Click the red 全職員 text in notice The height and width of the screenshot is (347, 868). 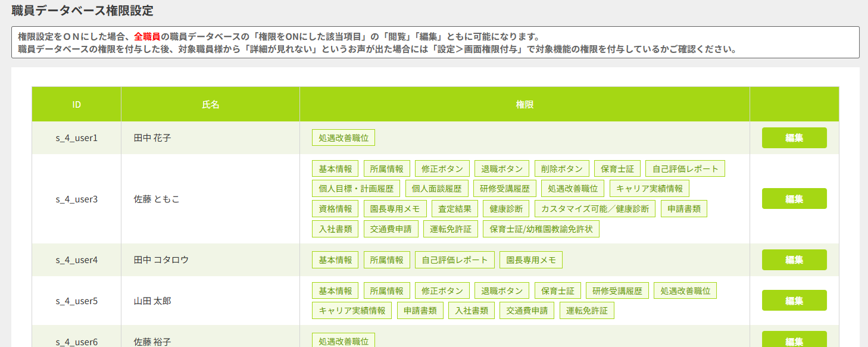[147, 36]
